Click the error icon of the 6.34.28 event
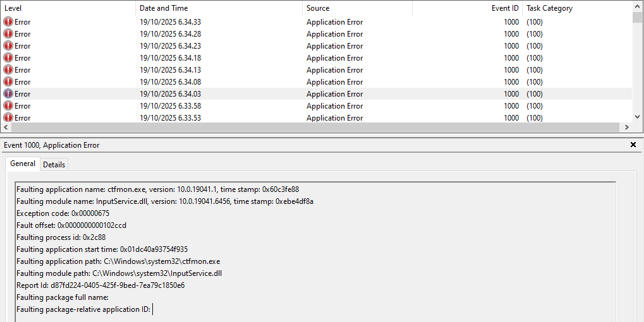This screenshot has height=322, width=644. [x=8, y=34]
